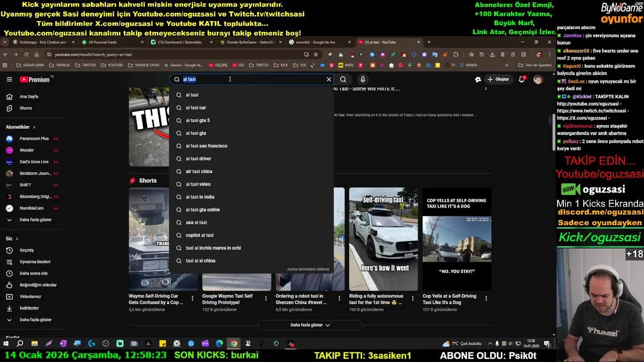644x362 pixels.
Task: Expand "Daha fazla göster" under Siz section
Action: (35, 320)
